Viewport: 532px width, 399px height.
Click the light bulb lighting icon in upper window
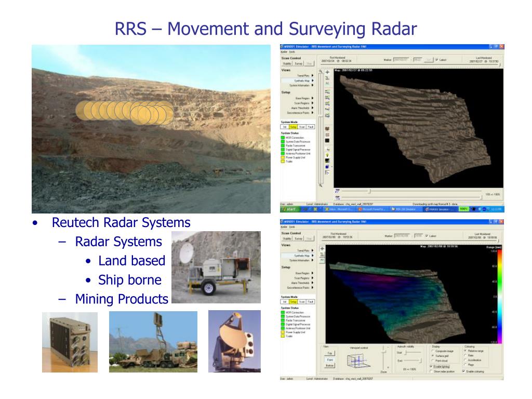(327, 155)
